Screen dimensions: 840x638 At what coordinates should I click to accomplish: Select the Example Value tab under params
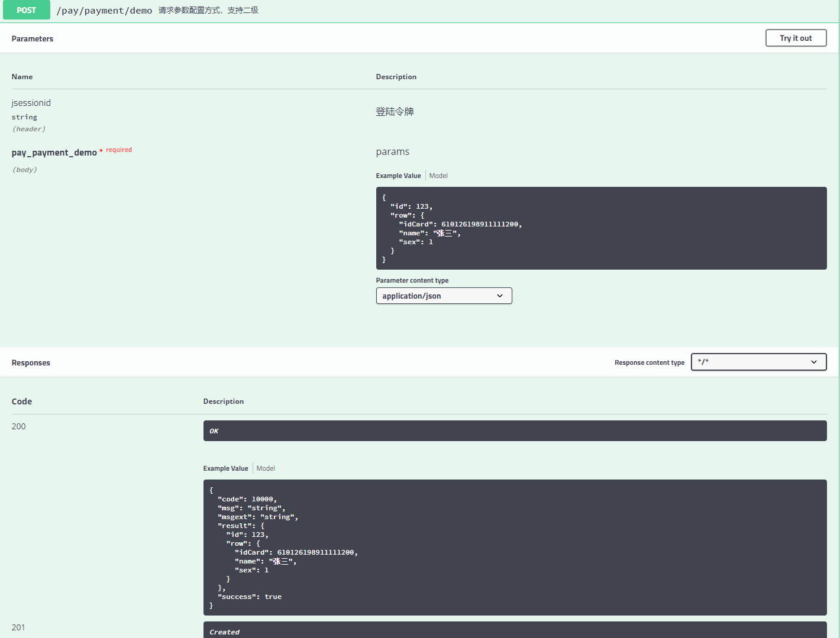pos(398,175)
